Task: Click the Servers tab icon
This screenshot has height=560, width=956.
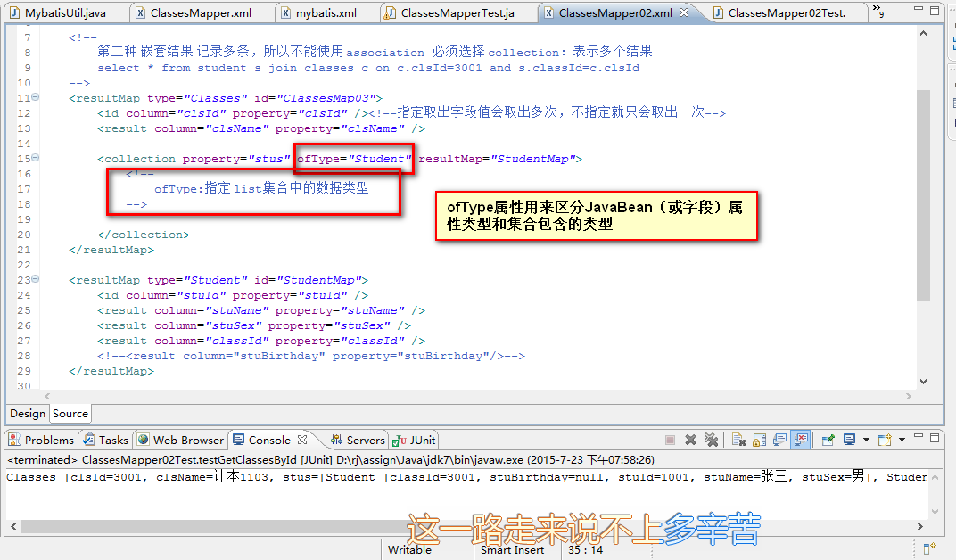Action: [336, 440]
